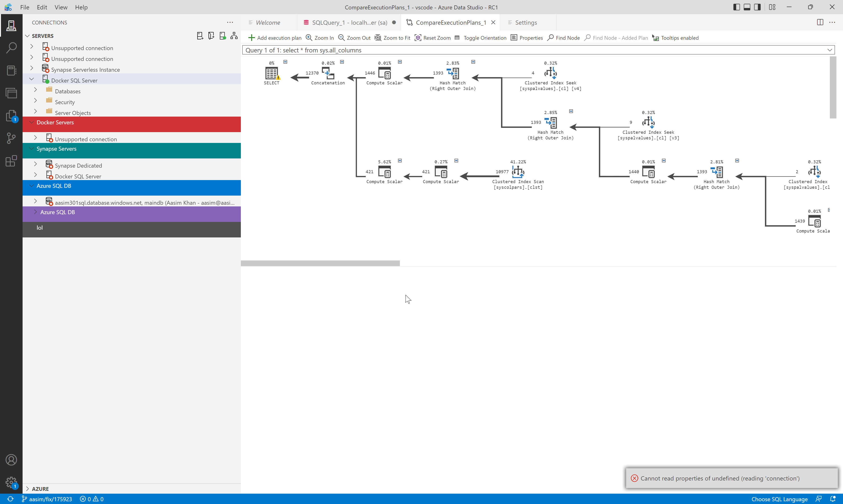The width and height of the screenshot is (843, 504).
Task: Open Source Control in the activity bar
Action: coord(11,138)
